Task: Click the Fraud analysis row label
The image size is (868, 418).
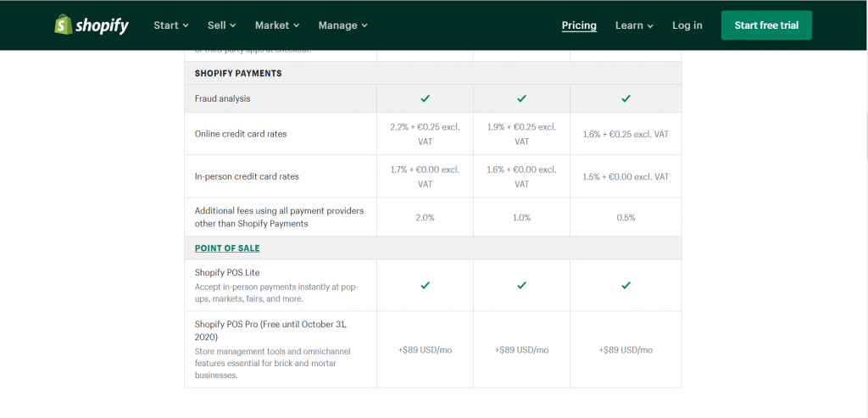Action: 222,98
